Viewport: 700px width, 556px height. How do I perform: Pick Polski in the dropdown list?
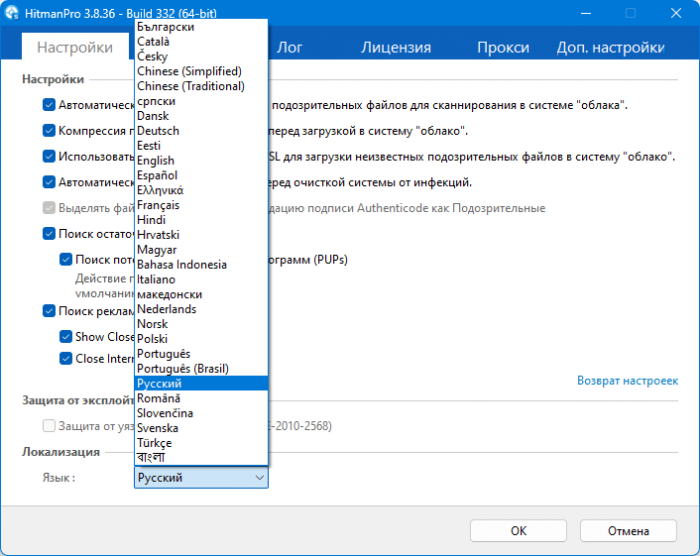tap(201, 339)
